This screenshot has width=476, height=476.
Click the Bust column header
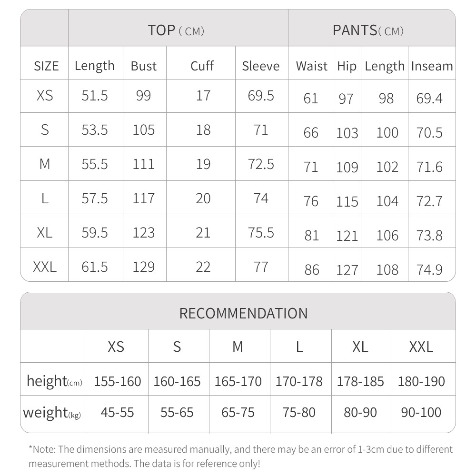coord(143,66)
